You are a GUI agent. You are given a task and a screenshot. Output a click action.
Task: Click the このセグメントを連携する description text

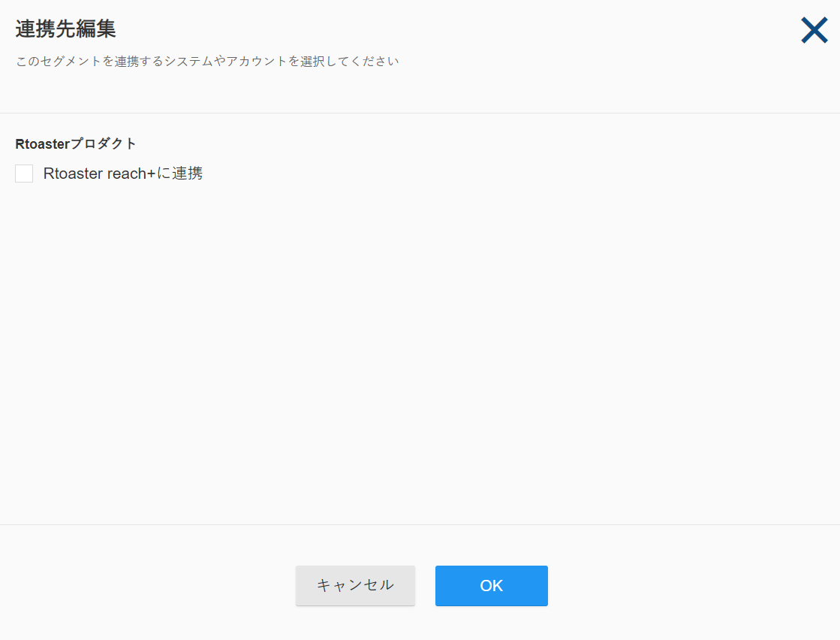point(206,61)
